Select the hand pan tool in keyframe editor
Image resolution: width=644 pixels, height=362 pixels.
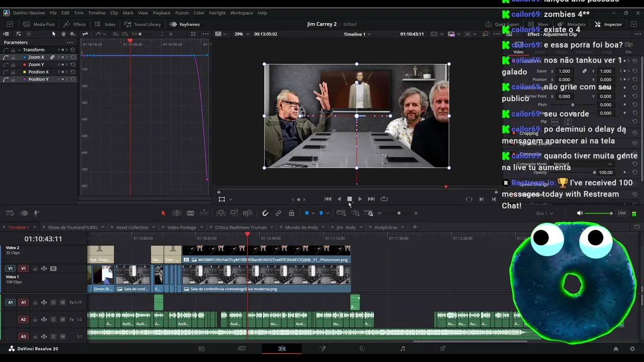(63, 34)
